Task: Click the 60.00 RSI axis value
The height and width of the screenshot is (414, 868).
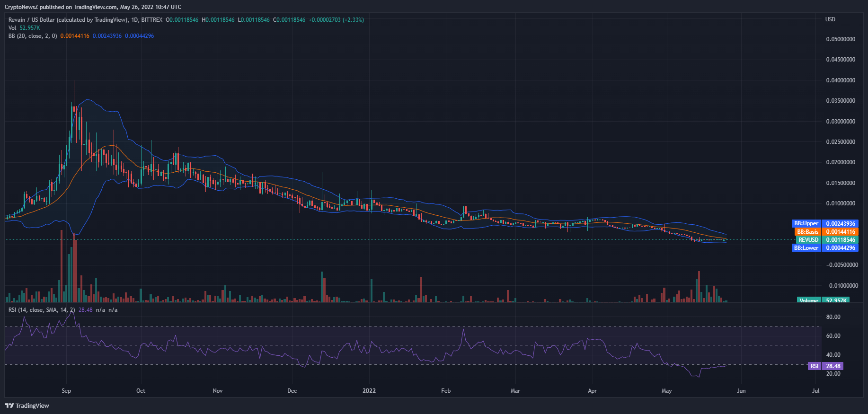Action: (x=833, y=336)
